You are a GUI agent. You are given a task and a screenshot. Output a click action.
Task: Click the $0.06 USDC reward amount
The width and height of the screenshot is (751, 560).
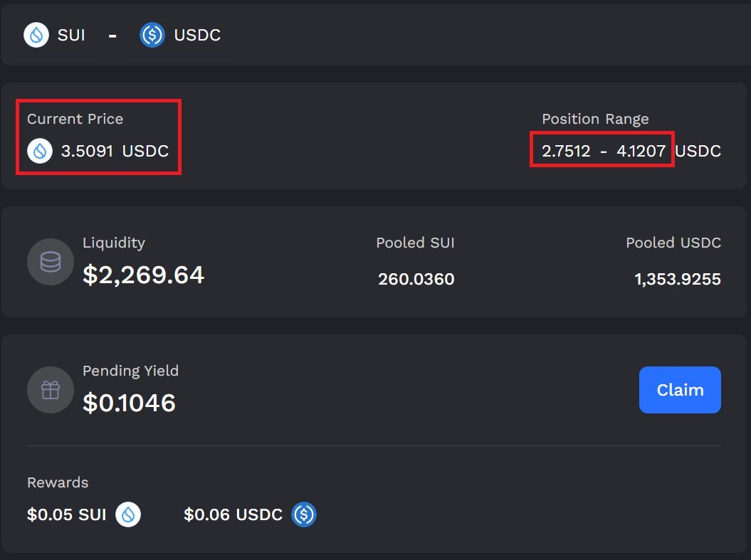233,514
